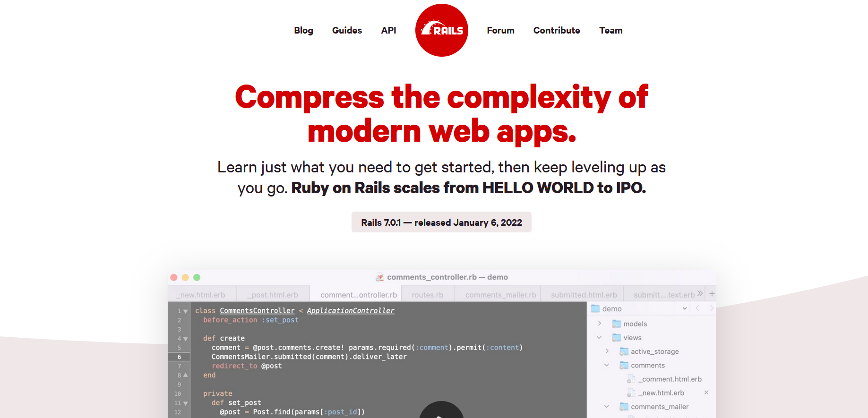Switch to the _post.html.erb tab
868x418 pixels.
(x=273, y=294)
